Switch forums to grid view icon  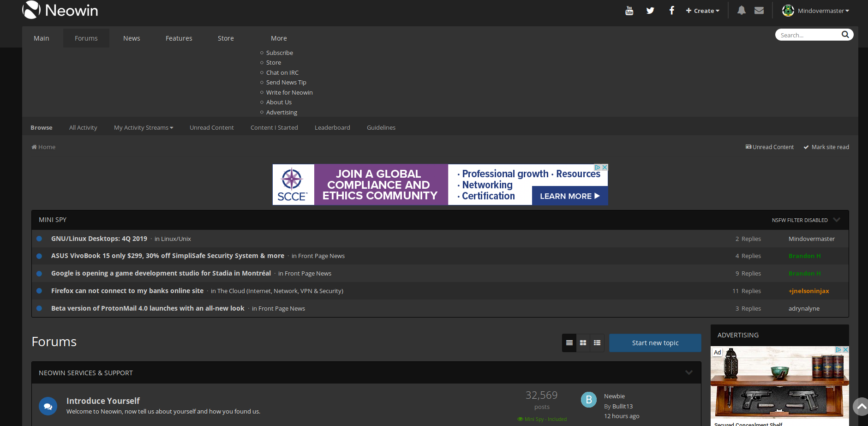pyautogui.click(x=583, y=343)
